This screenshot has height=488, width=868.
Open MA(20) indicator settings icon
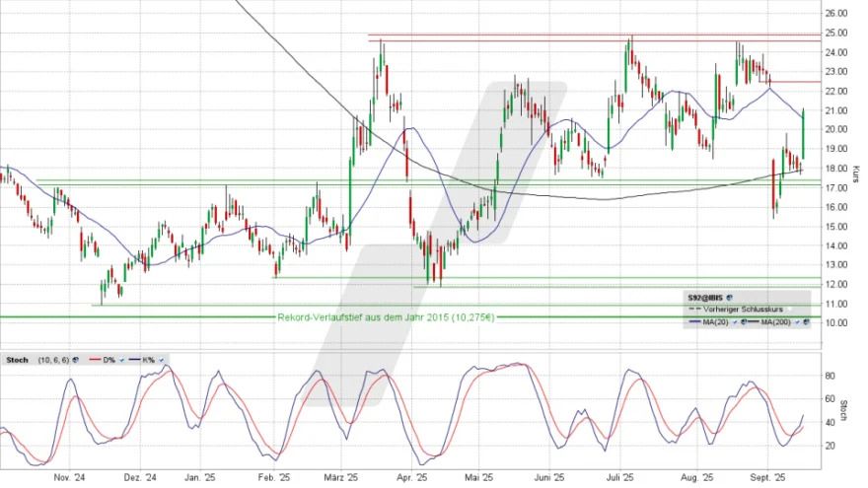coord(744,321)
